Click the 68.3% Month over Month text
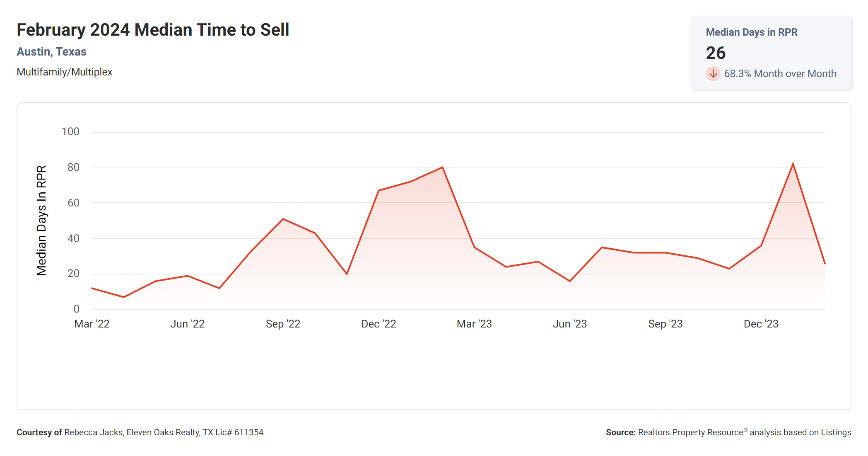The height and width of the screenshot is (456, 868). tap(780, 74)
